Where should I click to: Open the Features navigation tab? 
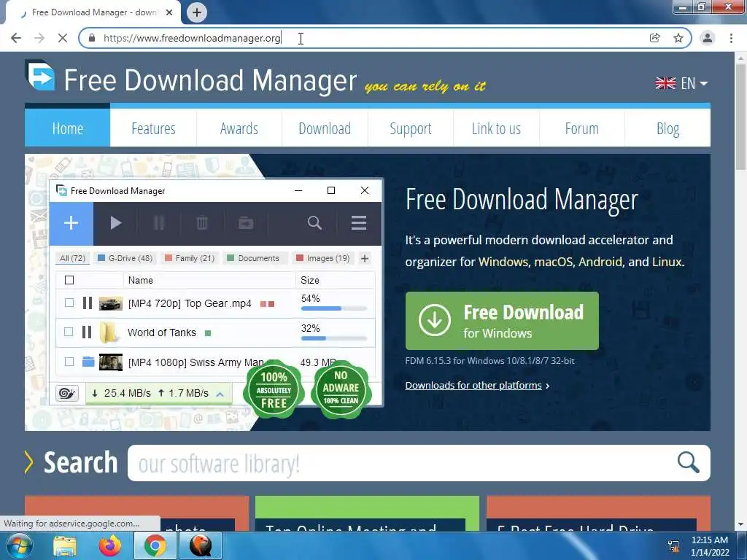[153, 128]
